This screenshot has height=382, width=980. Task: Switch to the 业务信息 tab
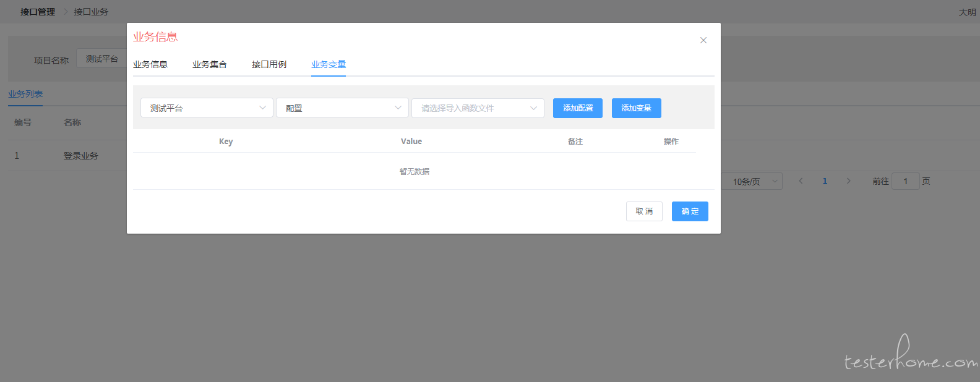tap(150, 64)
